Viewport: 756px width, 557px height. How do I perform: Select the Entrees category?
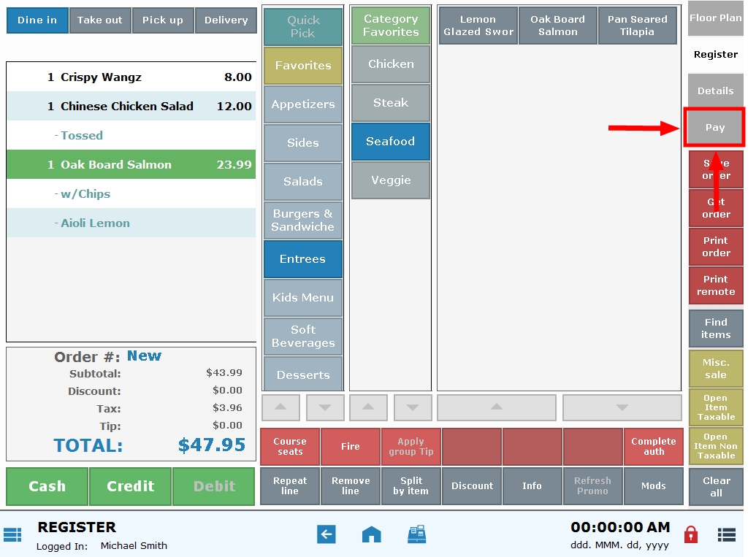303,258
